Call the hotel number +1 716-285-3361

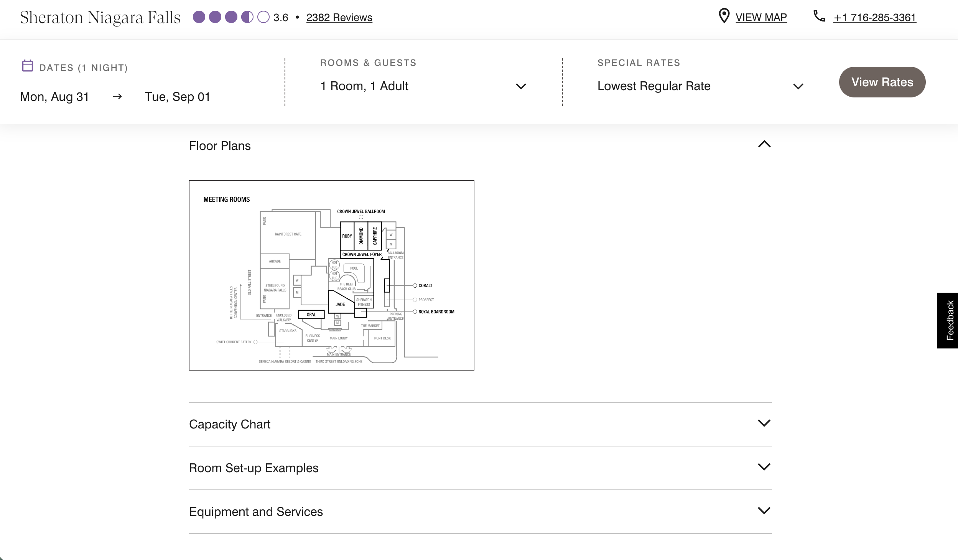point(875,18)
